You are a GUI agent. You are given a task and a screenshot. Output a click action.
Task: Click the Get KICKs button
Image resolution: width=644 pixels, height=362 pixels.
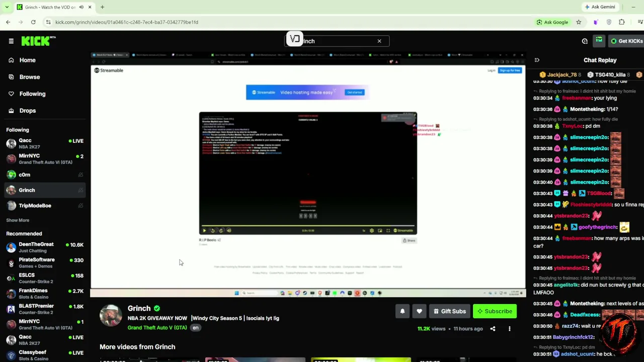pyautogui.click(x=626, y=41)
